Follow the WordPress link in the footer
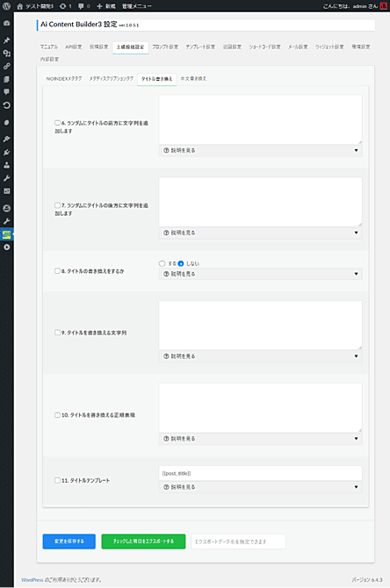 32,580
